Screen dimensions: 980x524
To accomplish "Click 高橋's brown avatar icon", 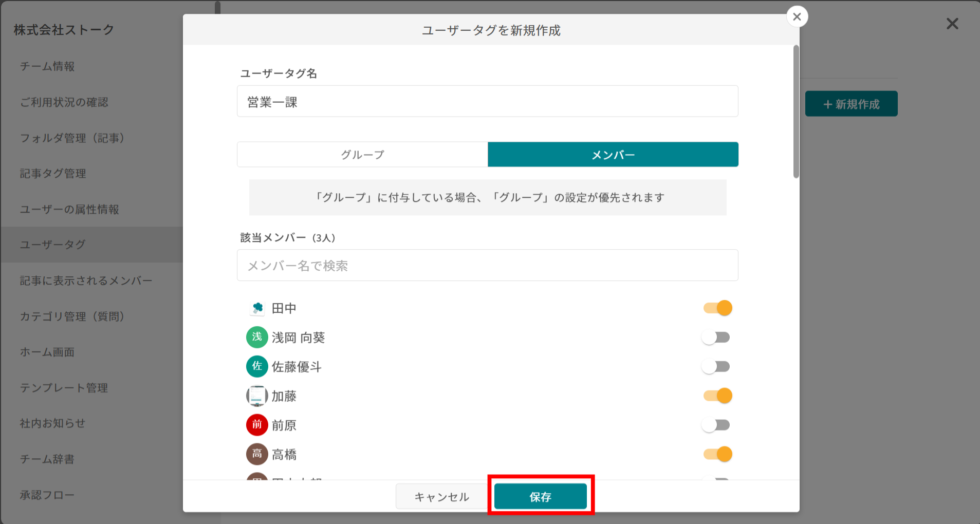I will pyautogui.click(x=257, y=454).
